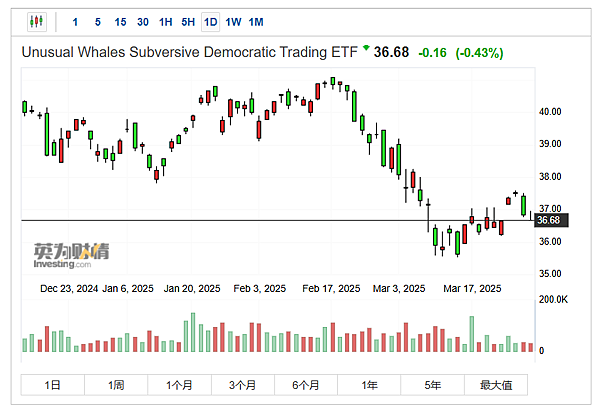This screenshot has width=600, height=414.
Task: Set range to 6个月
Action: (306, 385)
